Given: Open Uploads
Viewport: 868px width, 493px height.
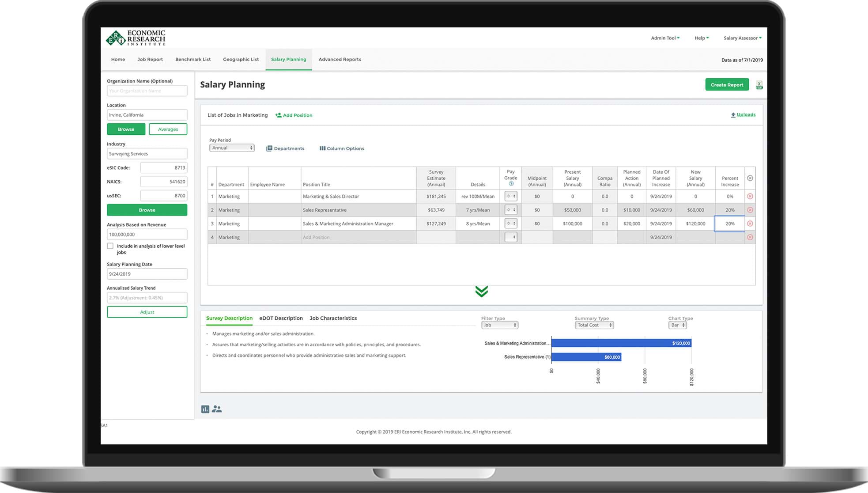Looking at the screenshot, I should pos(743,114).
